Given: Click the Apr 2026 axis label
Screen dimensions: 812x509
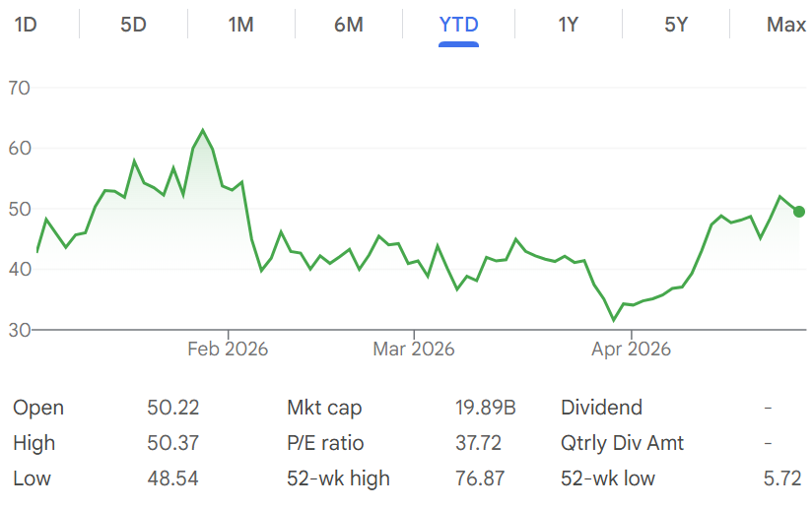Looking at the screenshot, I should tap(631, 350).
